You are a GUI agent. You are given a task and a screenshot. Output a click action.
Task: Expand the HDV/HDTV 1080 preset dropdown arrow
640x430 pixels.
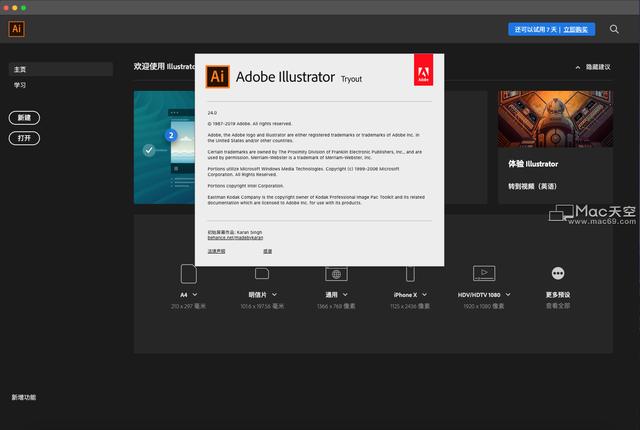pos(508,295)
